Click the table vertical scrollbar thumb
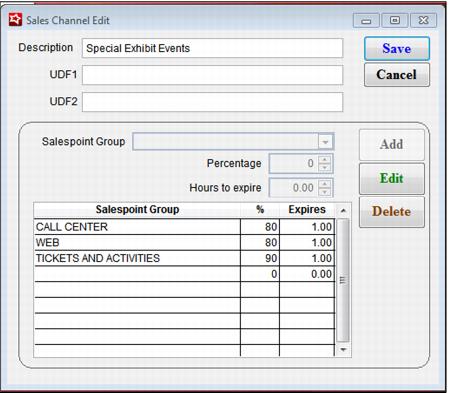 [x=343, y=280]
